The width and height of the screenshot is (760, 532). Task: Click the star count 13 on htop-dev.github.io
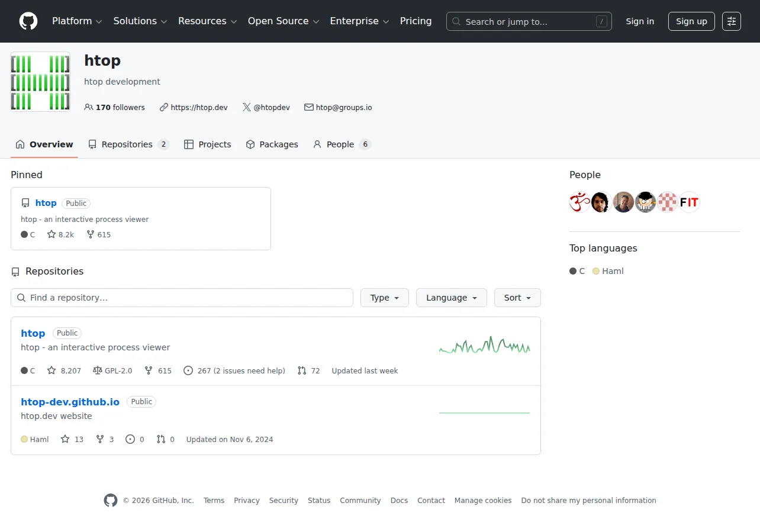coord(72,440)
